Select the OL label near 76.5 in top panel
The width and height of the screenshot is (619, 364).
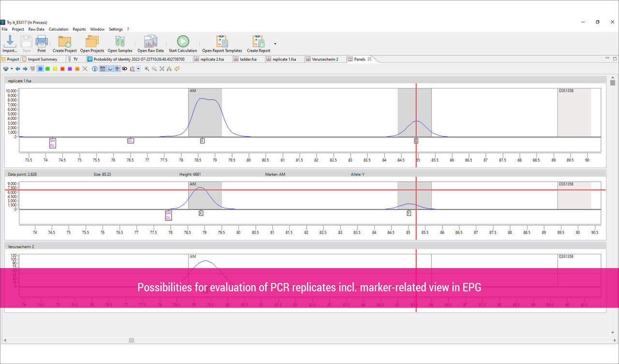[131, 141]
